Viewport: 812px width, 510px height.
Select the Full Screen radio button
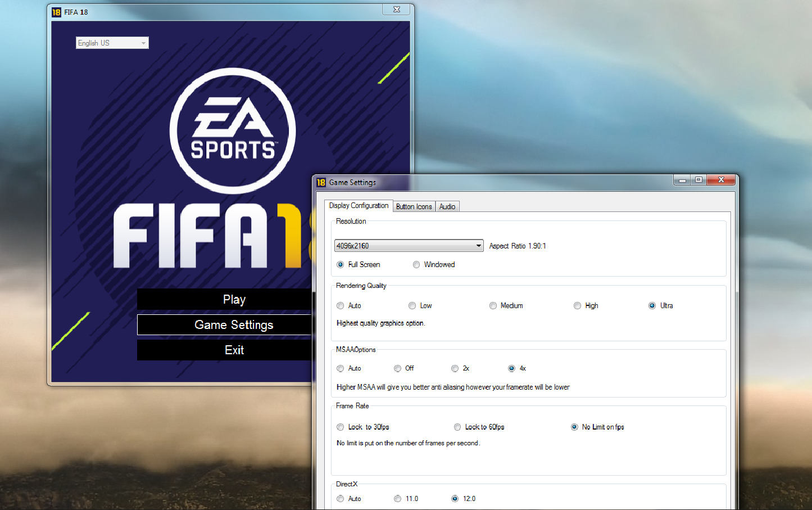340,265
